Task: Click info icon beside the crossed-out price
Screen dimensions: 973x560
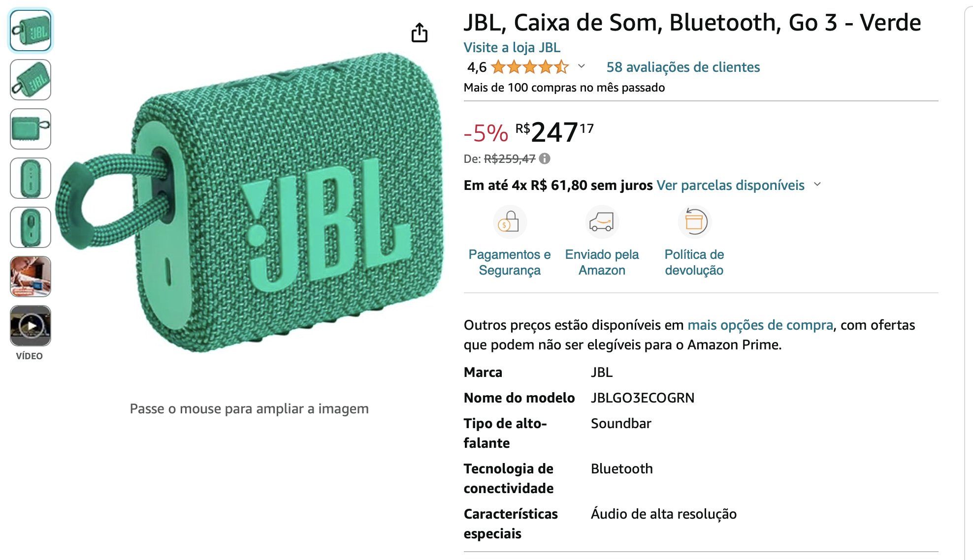Action: pyautogui.click(x=545, y=158)
